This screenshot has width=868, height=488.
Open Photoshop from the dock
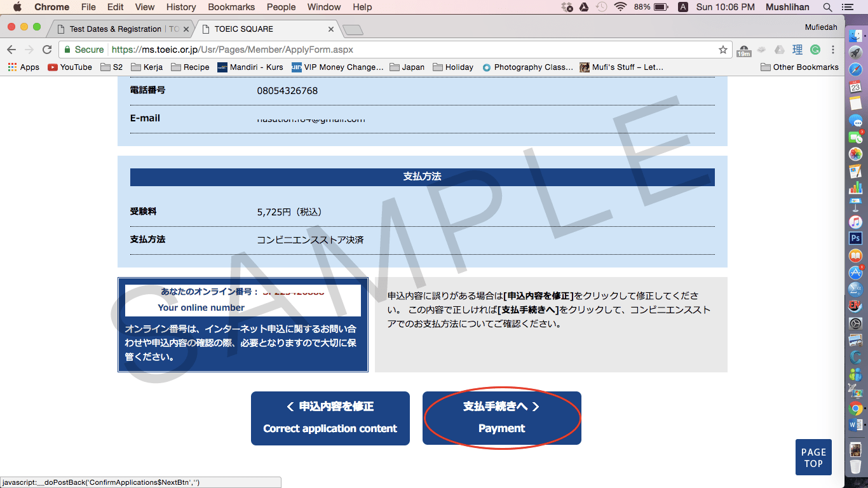pyautogui.click(x=855, y=238)
